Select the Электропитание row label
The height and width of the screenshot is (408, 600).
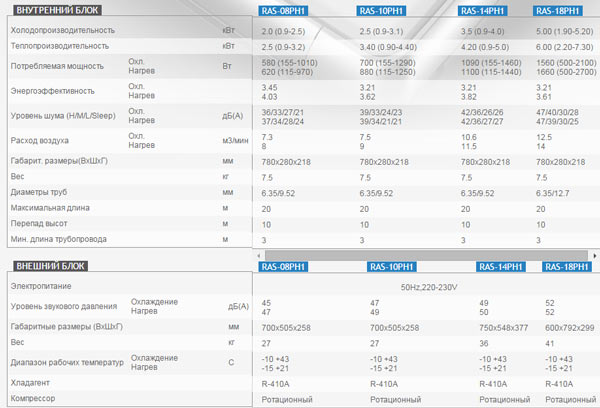(41, 286)
